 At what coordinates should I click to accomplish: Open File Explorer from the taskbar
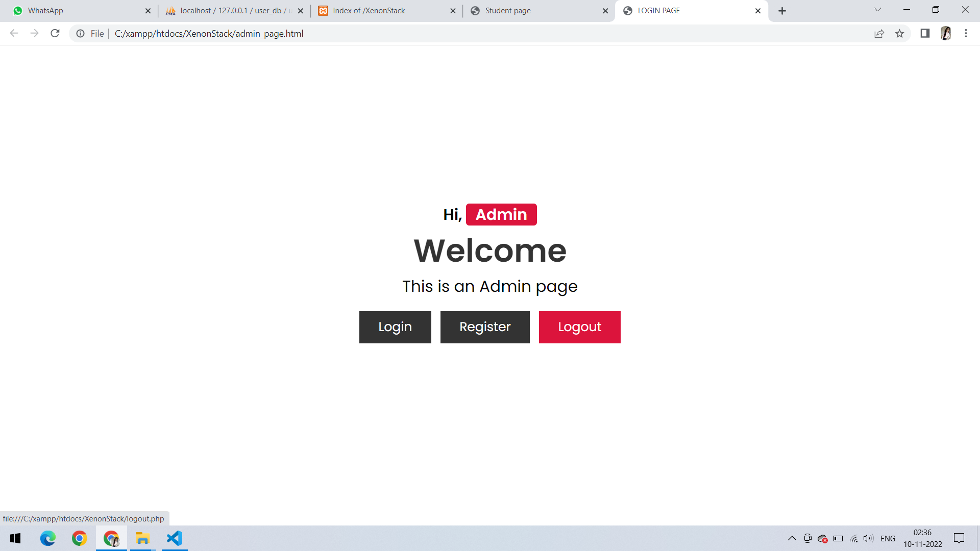[142, 538]
